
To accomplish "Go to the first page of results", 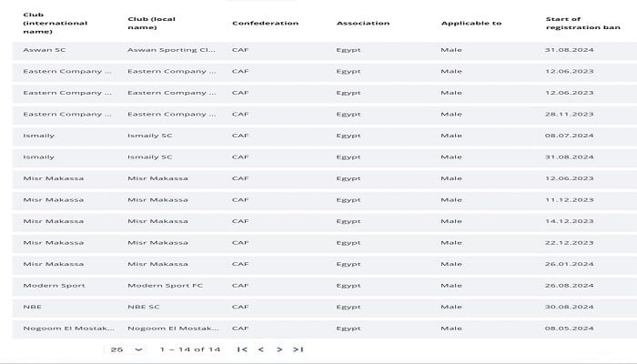I will coord(242,349).
